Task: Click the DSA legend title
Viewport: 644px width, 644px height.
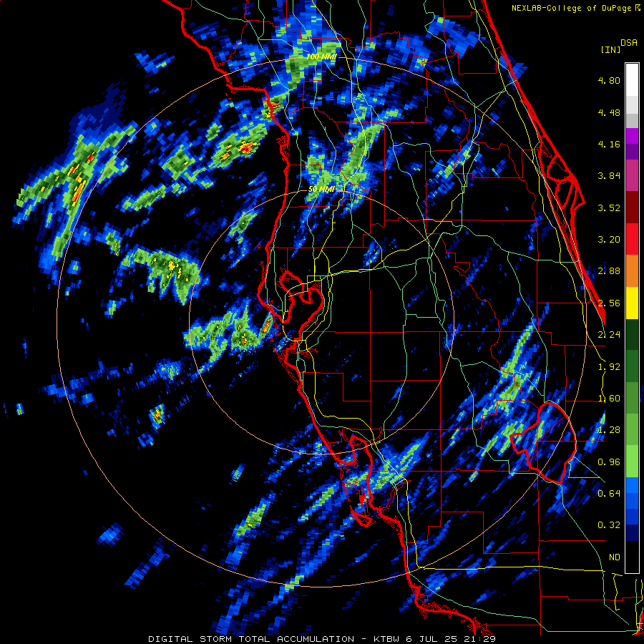Action: click(x=629, y=42)
